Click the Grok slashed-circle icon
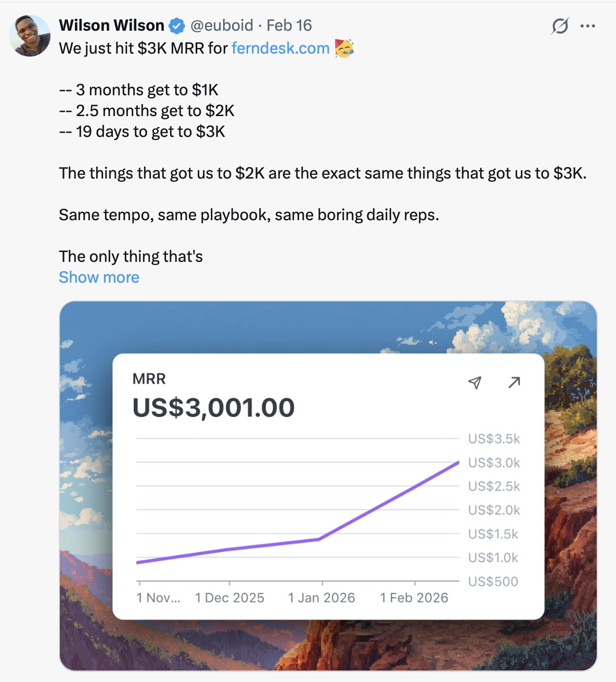The height and width of the screenshot is (682, 616). [x=560, y=26]
